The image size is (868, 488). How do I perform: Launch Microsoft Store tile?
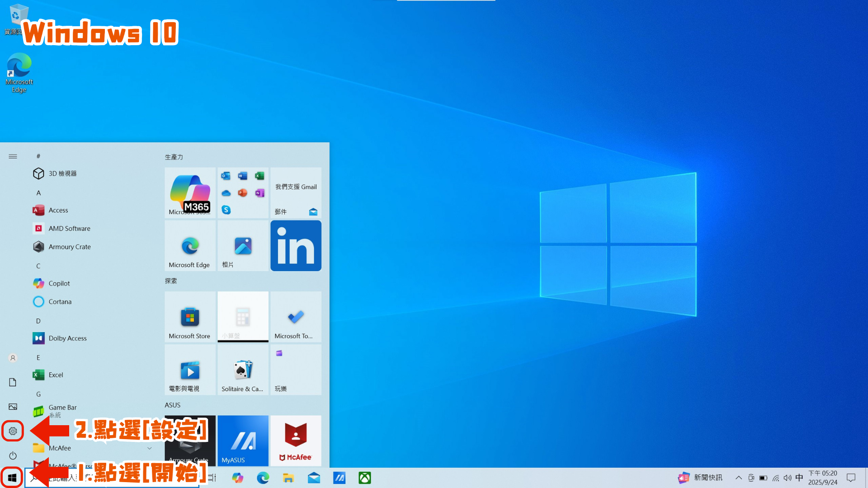[x=190, y=317]
